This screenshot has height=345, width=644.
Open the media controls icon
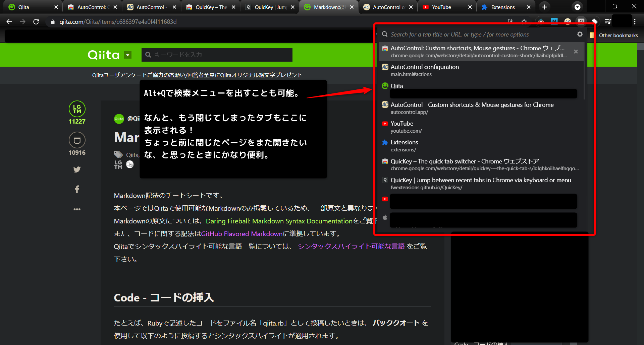tap(608, 21)
